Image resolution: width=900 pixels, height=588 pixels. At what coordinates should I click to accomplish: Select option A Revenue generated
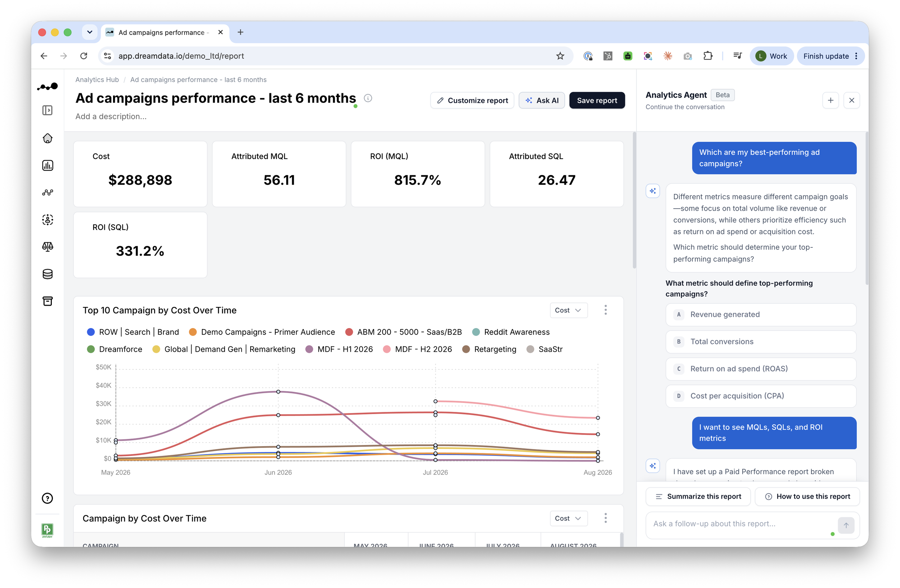click(761, 315)
